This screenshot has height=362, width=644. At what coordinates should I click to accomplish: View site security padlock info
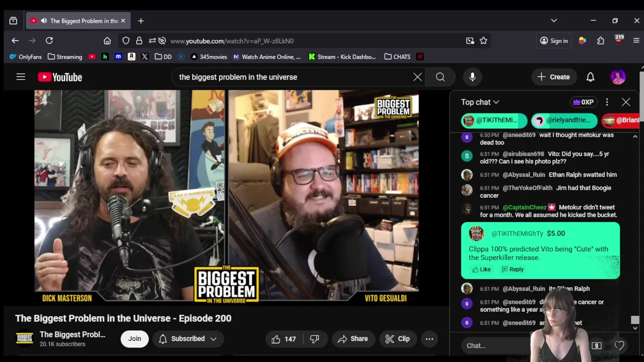click(x=139, y=41)
